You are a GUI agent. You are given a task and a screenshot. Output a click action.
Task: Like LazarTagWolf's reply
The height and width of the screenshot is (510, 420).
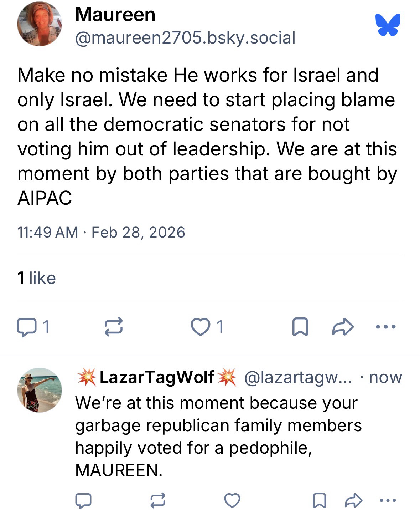[232, 500]
